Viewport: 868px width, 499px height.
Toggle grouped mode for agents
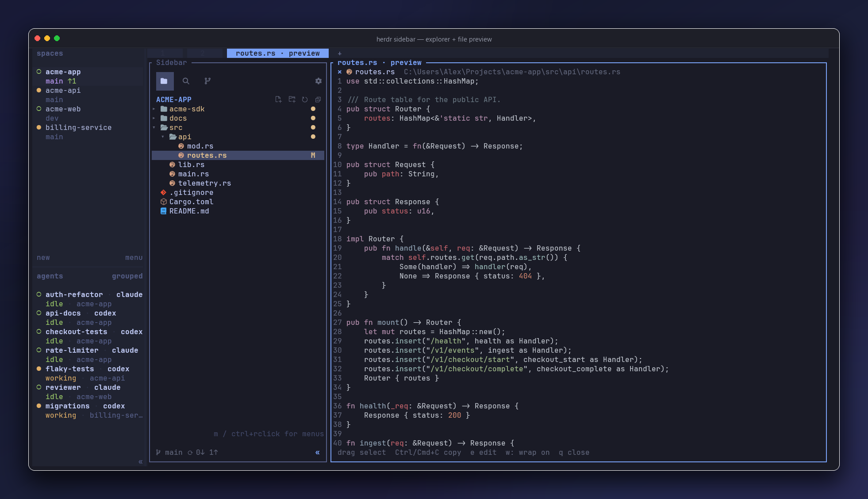(127, 276)
